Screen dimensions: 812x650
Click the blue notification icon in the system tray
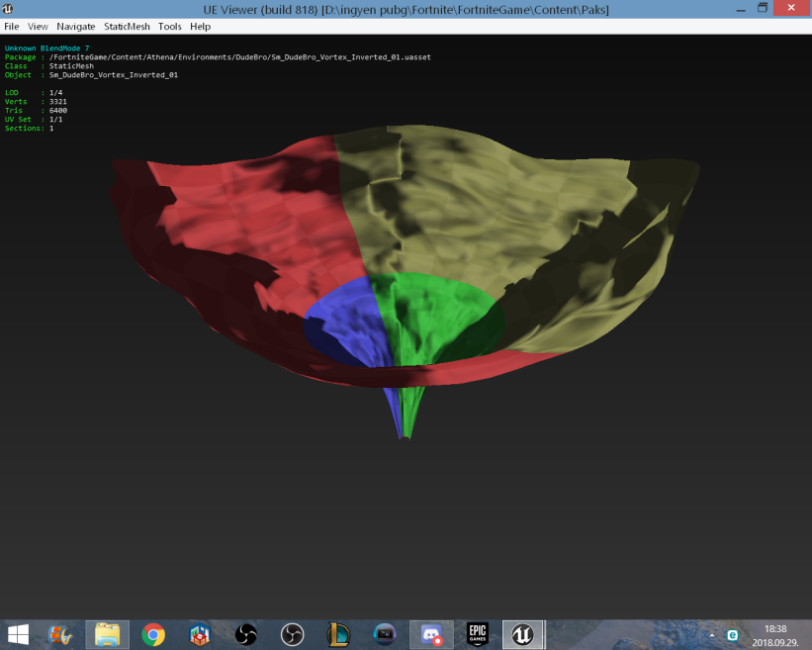pyautogui.click(x=732, y=634)
